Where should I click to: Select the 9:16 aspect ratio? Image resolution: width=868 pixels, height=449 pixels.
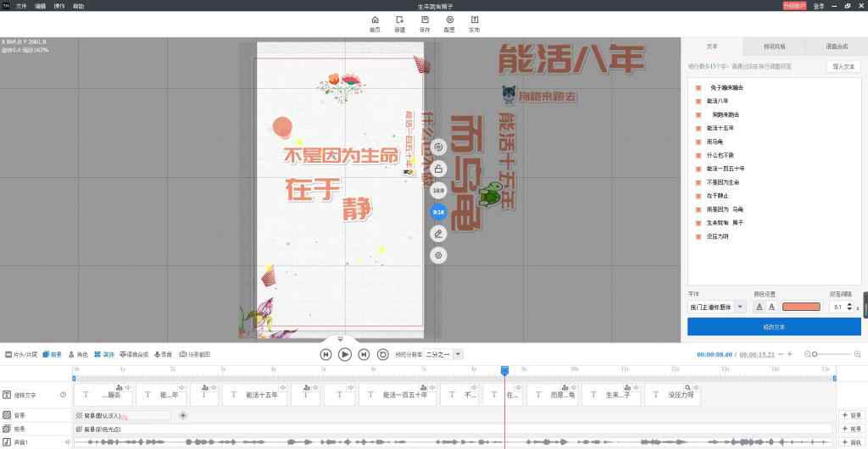pyautogui.click(x=438, y=212)
